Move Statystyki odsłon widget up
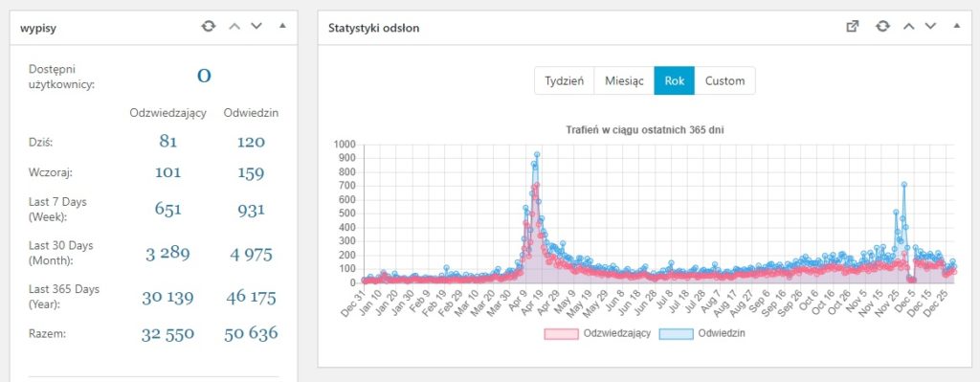The image size is (980, 382). click(x=909, y=26)
